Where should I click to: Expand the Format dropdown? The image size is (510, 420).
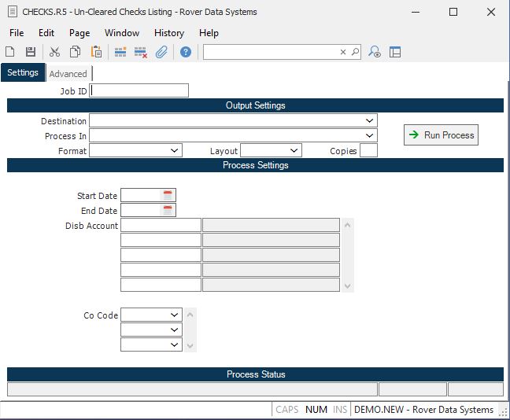tap(175, 150)
